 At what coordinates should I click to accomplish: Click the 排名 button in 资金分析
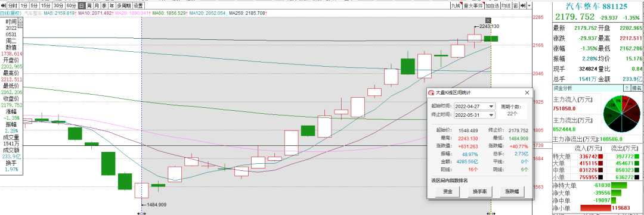pyautogui.click(x=637, y=88)
